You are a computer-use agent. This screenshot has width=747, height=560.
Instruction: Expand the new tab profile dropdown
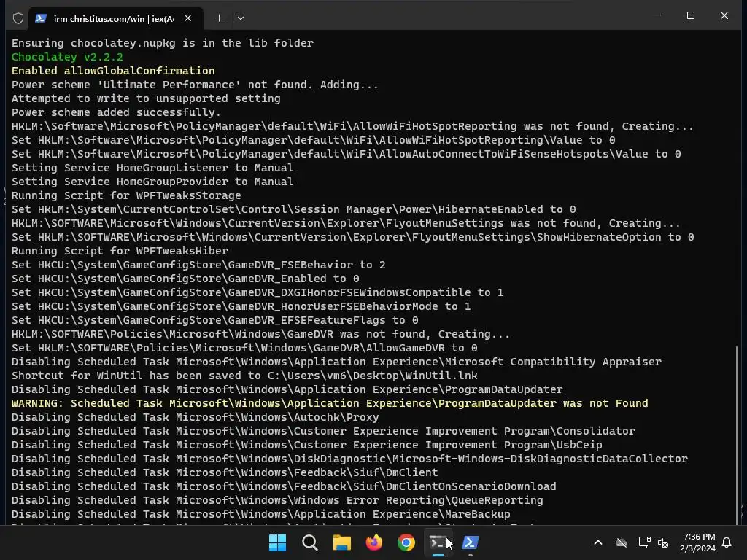[x=241, y=18]
